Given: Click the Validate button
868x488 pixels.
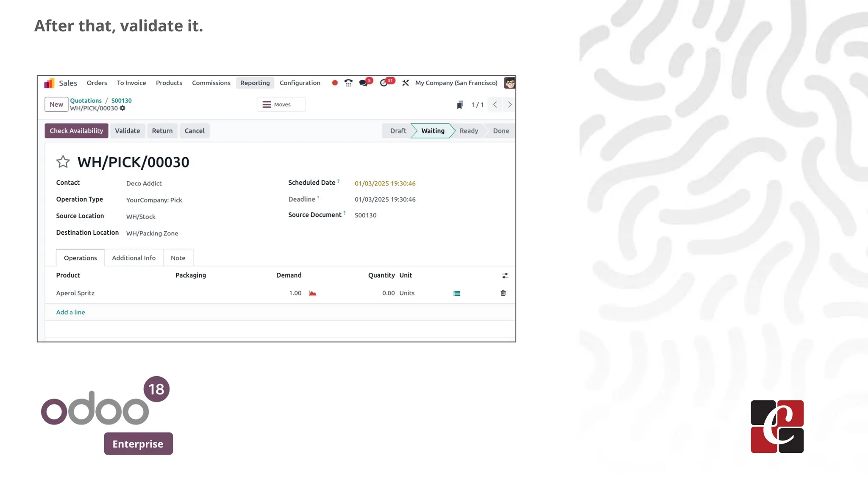Looking at the screenshot, I should click(x=127, y=131).
